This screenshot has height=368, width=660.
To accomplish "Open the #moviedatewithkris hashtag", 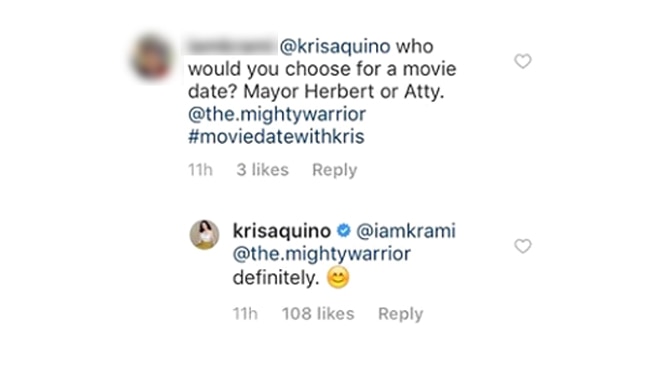I will coord(276,137).
